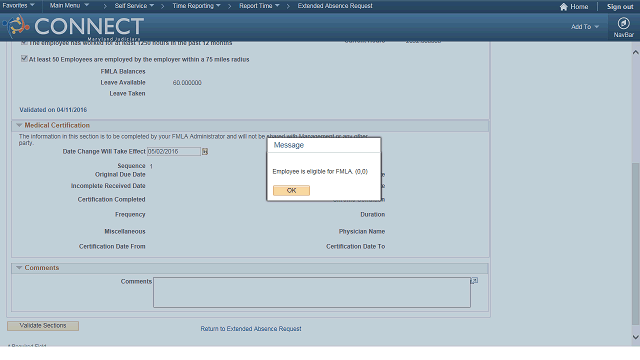
Task: Open the Self Service breadcrumb menu
Action: (134, 6)
